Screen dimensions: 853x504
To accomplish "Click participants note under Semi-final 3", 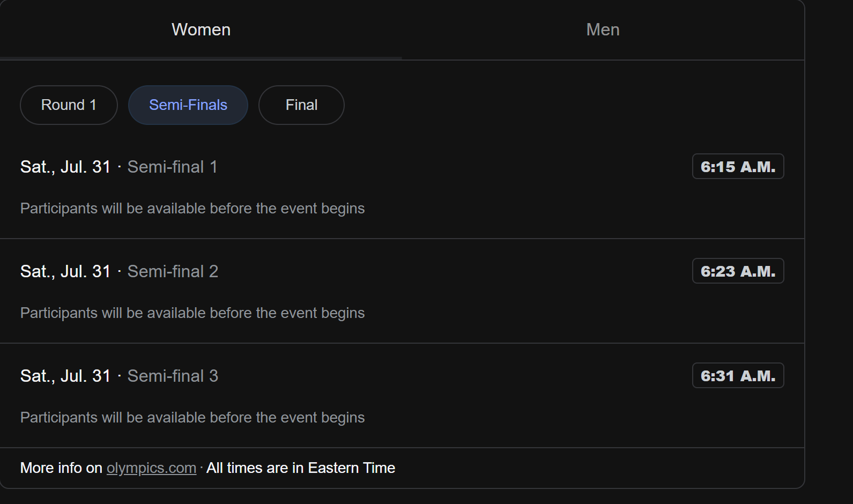I will point(192,417).
